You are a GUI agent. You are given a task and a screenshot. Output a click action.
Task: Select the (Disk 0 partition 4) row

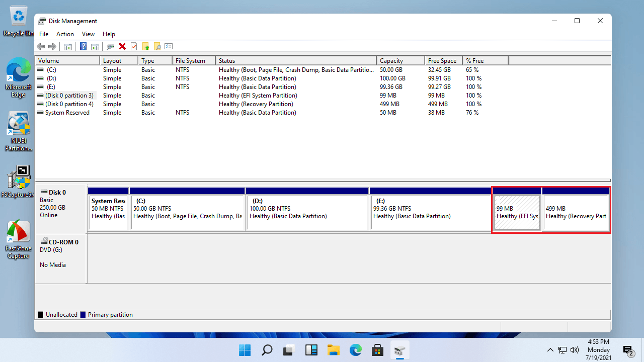point(69,104)
